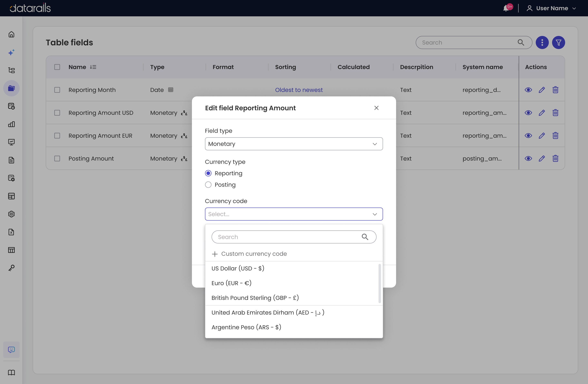The height and width of the screenshot is (384, 588).
Task: Delete the Reporting Amount USD field
Action: [x=555, y=113]
